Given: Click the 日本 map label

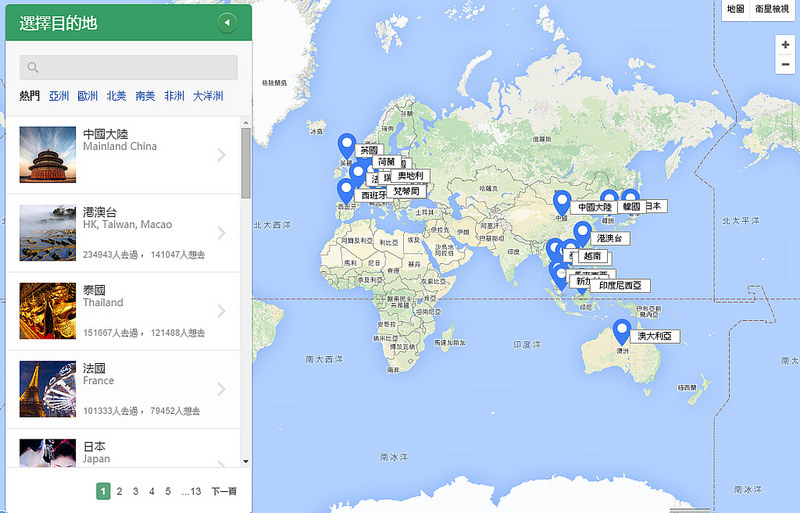Looking at the screenshot, I should tap(656, 206).
